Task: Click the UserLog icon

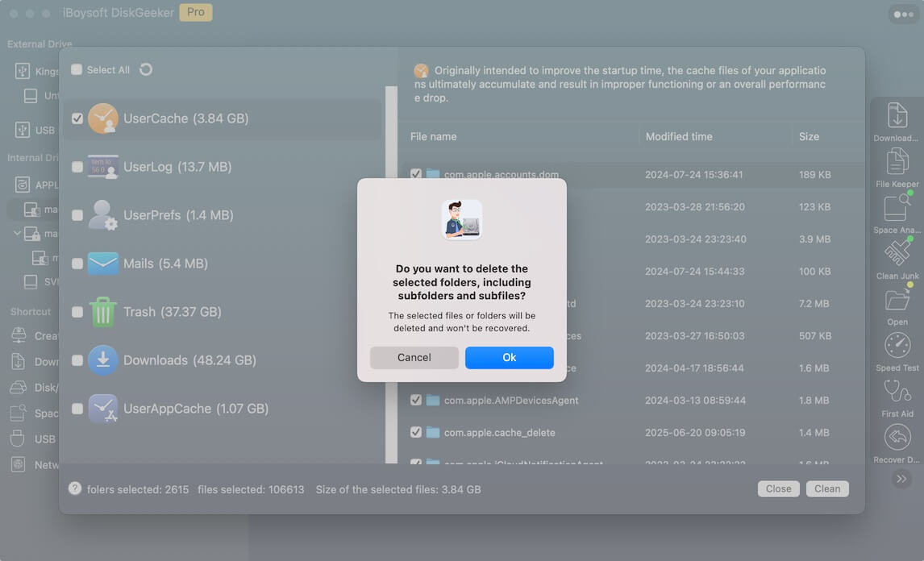Action: [x=103, y=167]
